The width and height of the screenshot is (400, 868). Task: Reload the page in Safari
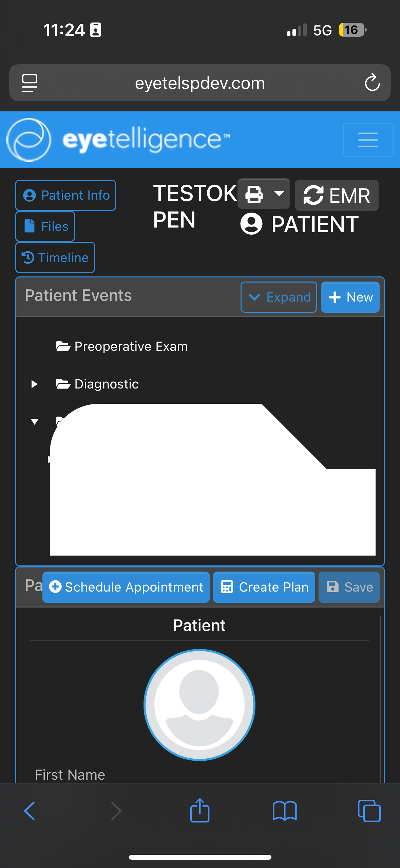(x=372, y=83)
